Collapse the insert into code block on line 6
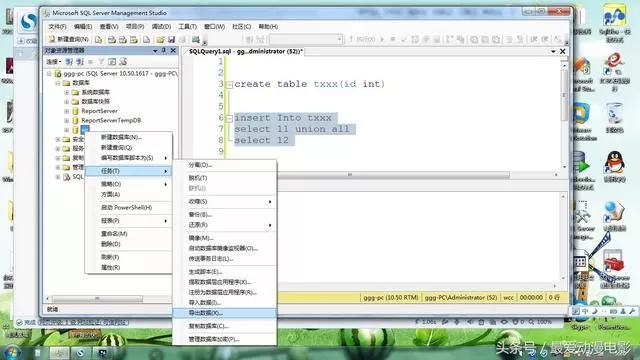 click(x=229, y=119)
